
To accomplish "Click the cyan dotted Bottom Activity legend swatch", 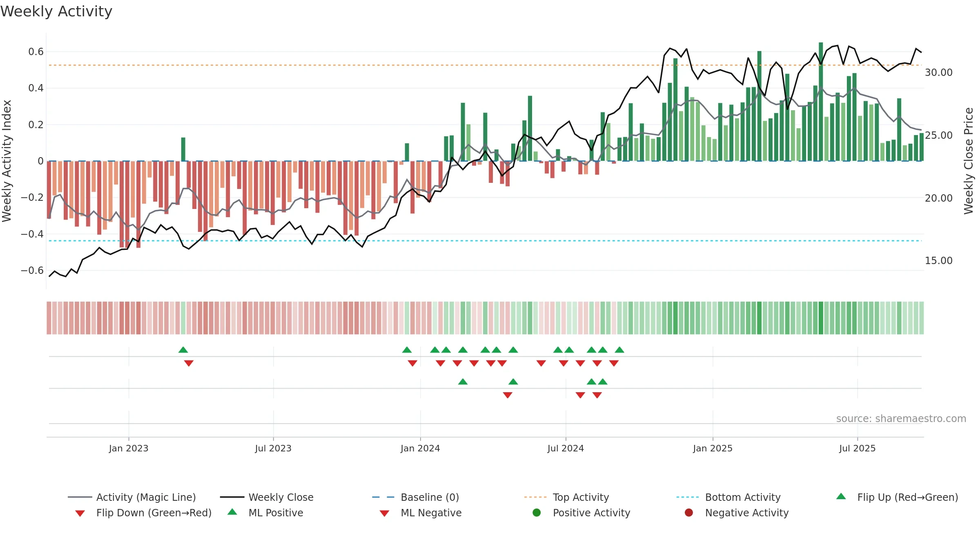I will tap(688, 497).
